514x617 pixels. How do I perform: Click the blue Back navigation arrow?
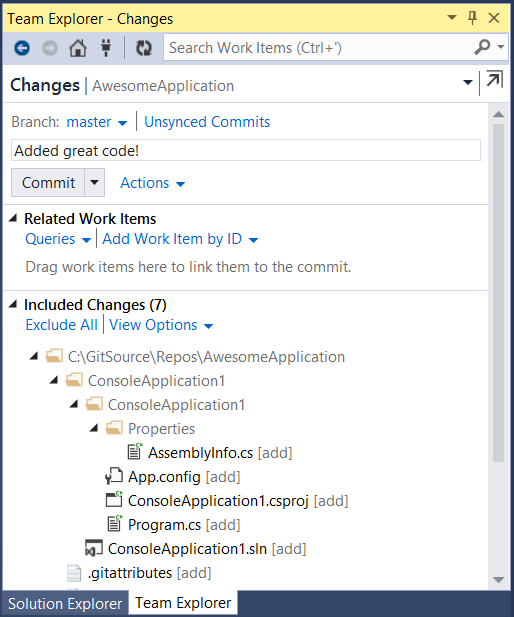coord(22,48)
